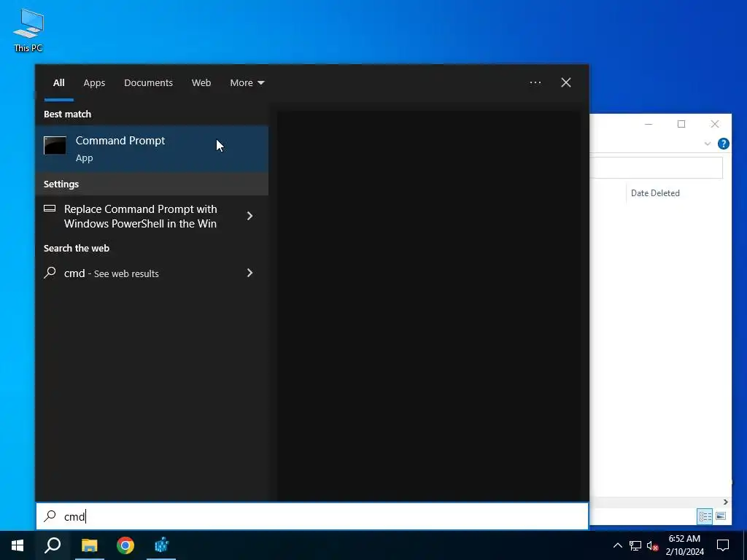The height and width of the screenshot is (560, 747).
Task: Click the search box containing cmd
Action: (312, 516)
